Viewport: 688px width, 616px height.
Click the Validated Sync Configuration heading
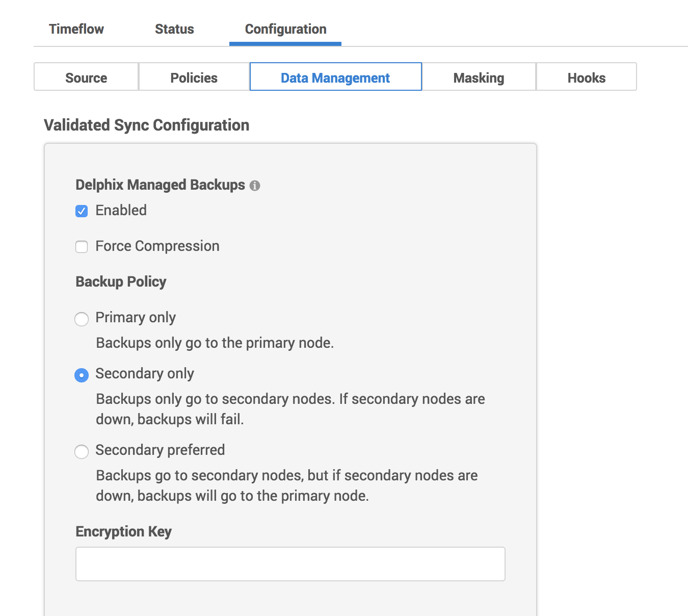[x=147, y=125]
